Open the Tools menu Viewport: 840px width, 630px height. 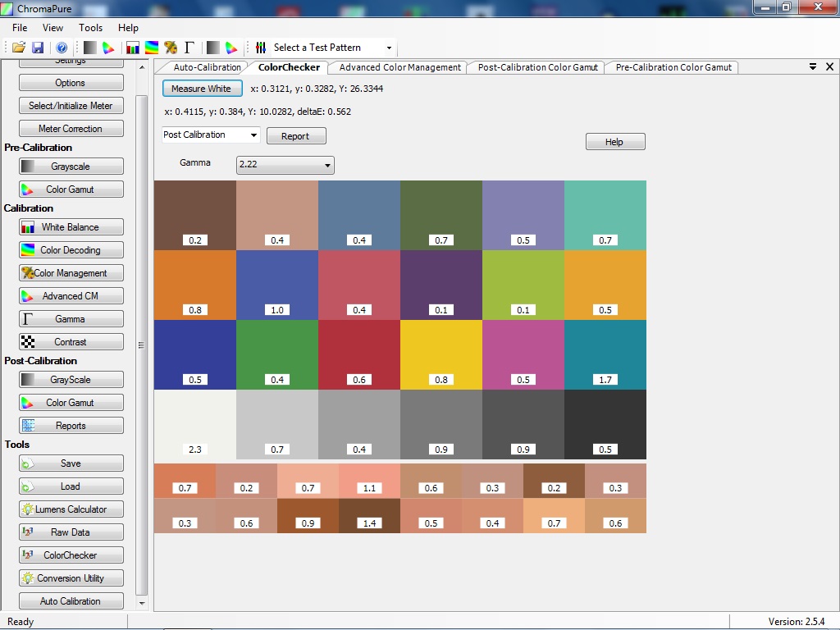90,28
